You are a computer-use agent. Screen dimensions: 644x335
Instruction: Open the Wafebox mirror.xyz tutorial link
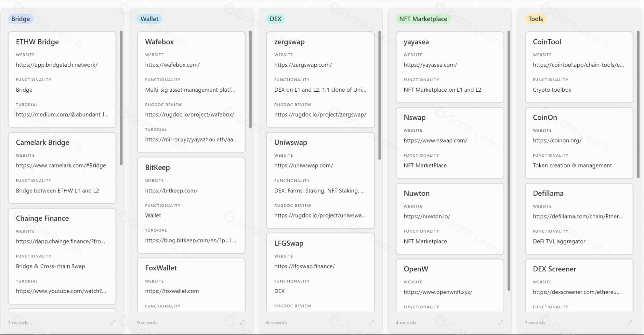(191, 139)
